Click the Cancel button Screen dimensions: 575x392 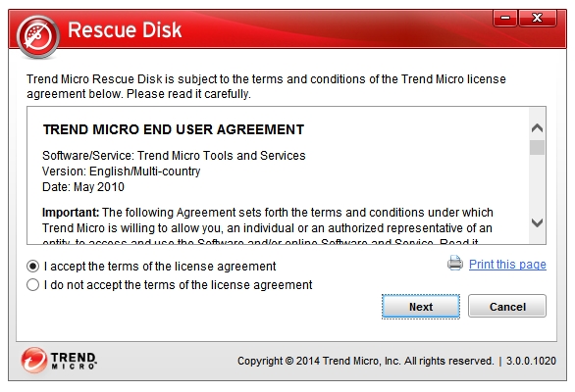(507, 307)
